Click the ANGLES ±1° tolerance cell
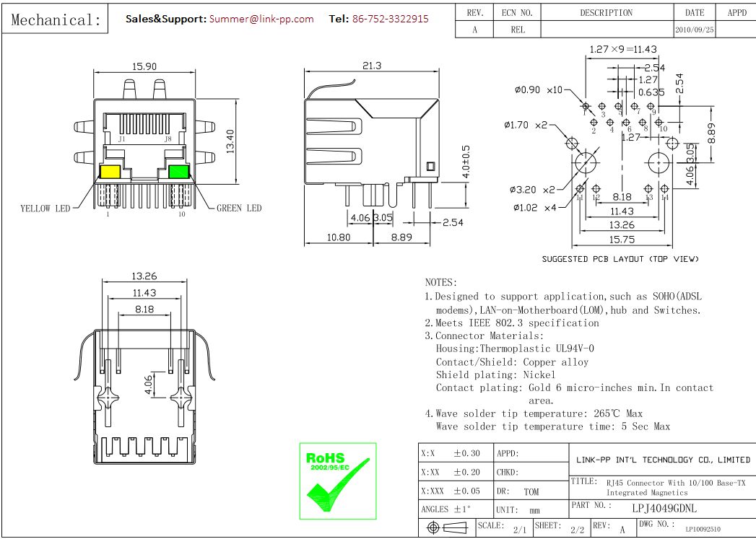This screenshot has width=756, height=539. pyautogui.click(x=456, y=509)
